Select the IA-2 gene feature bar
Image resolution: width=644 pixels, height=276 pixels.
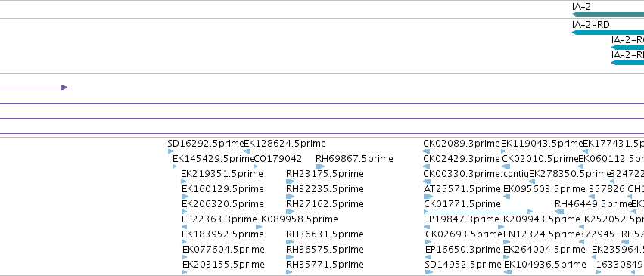pos(608,14)
